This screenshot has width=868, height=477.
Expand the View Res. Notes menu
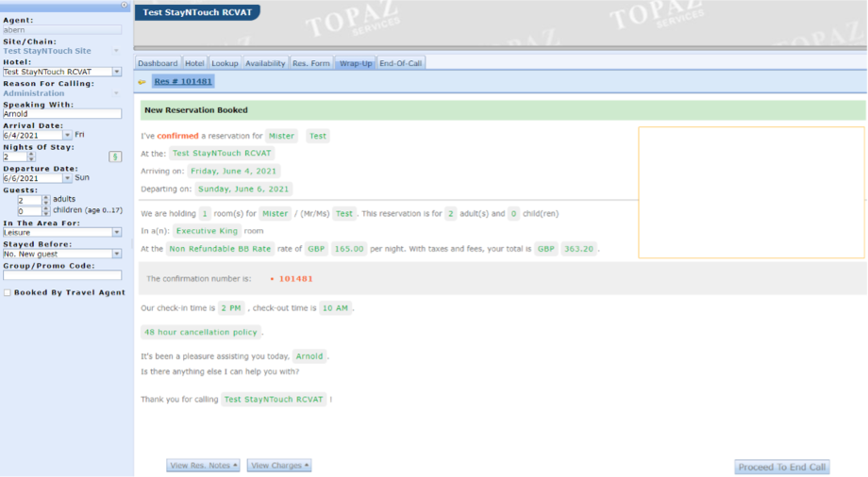(203, 466)
